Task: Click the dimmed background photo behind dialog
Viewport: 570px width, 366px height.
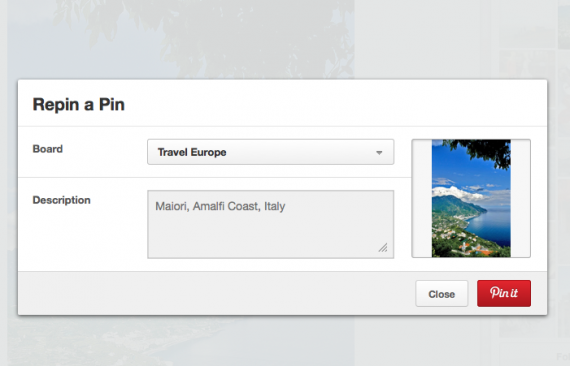Action: [x=182, y=38]
